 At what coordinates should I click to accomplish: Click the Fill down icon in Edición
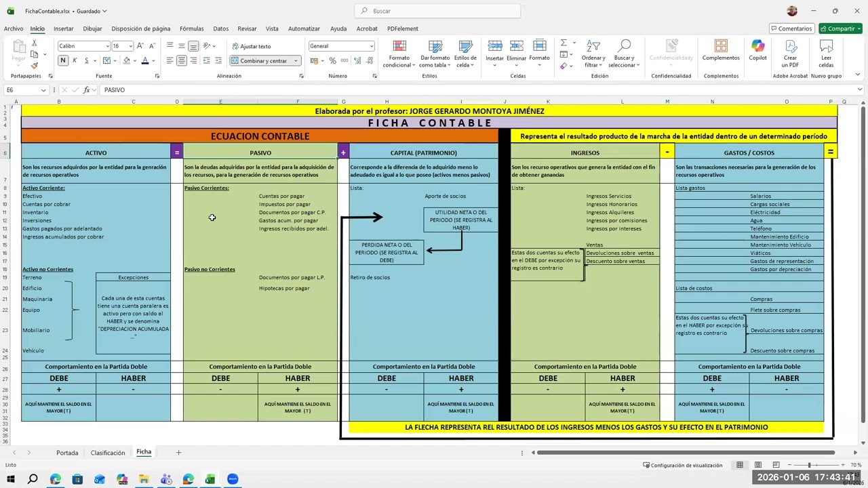[x=564, y=54]
